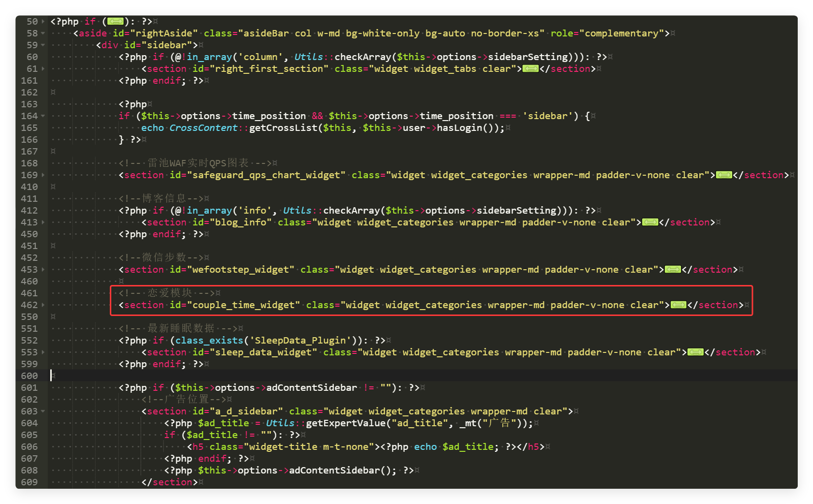Click the folded-code marker in wefootstep_widget section
The image size is (813, 504).
pyautogui.click(x=673, y=270)
